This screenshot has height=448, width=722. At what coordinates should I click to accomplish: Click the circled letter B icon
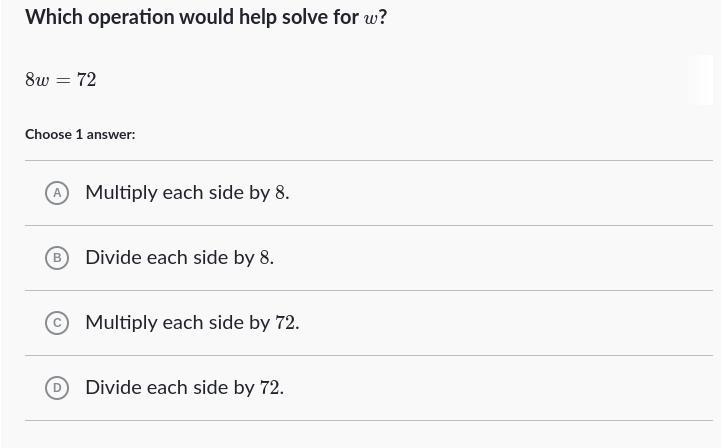(57, 258)
